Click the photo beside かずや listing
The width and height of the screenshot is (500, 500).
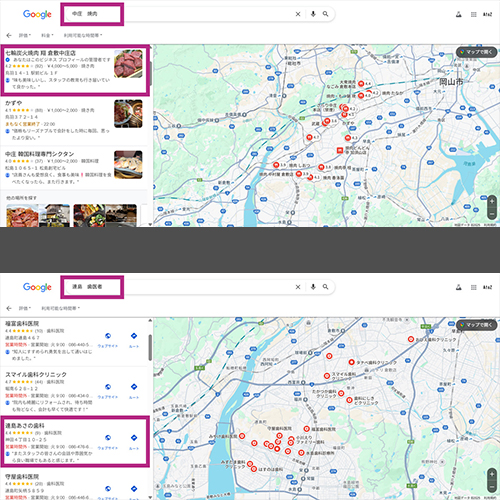pyautogui.click(x=128, y=114)
